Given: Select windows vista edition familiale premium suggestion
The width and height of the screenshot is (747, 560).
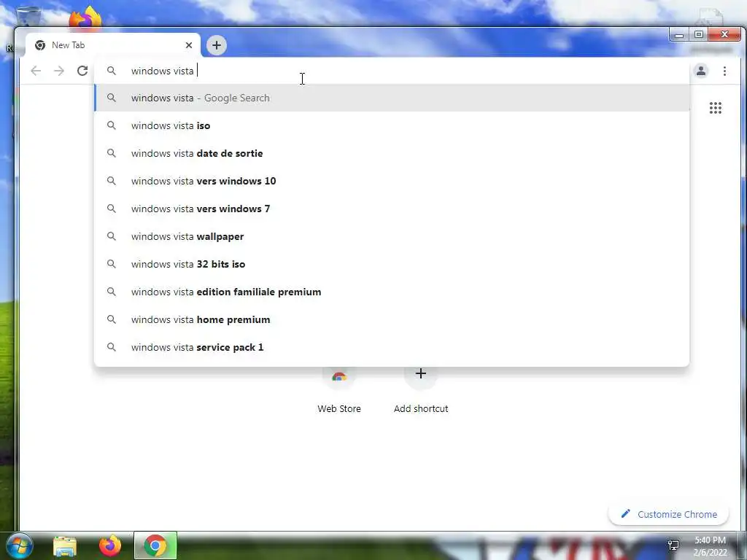Looking at the screenshot, I should pyautogui.click(x=392, y=292).
